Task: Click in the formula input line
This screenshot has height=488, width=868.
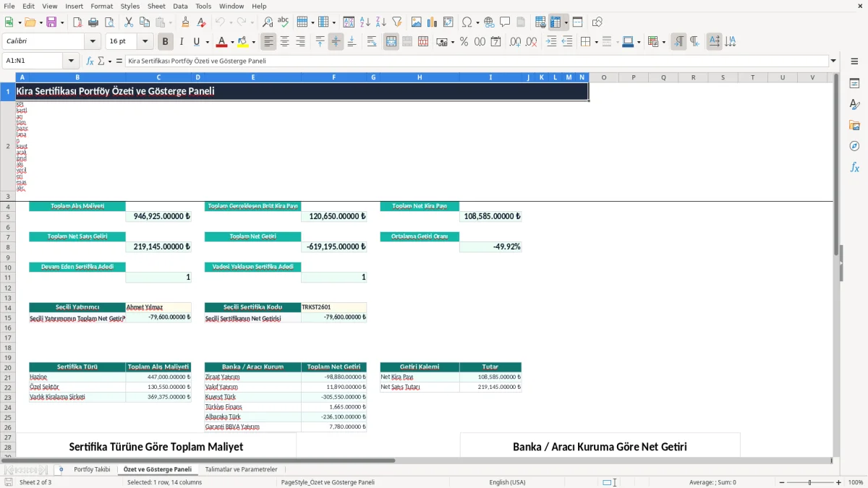Action: [x=476, y=61]
